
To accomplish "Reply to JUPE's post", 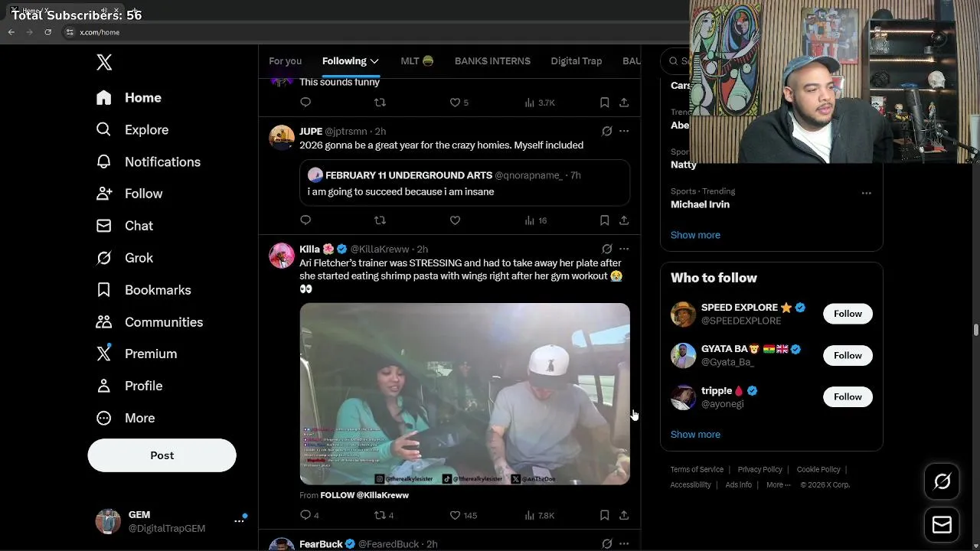I will click(305, 220).
